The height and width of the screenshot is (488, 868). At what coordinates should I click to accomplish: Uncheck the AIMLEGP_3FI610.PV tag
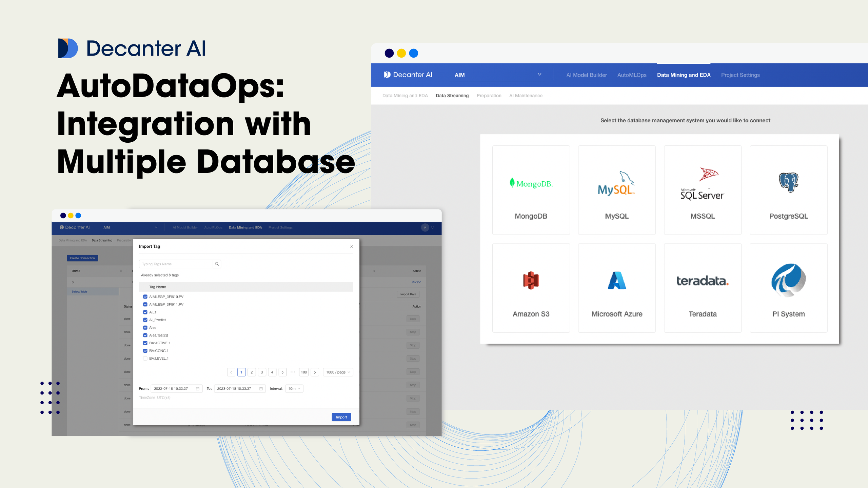point(145,297)
